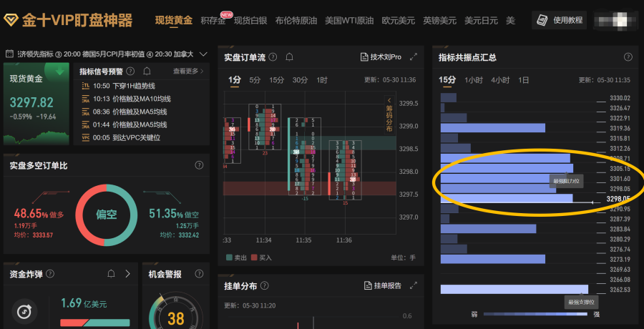Expand the 实盘订单流 panel to fullscreen
This screenshot has width=644, height=329.
[414, 57]
